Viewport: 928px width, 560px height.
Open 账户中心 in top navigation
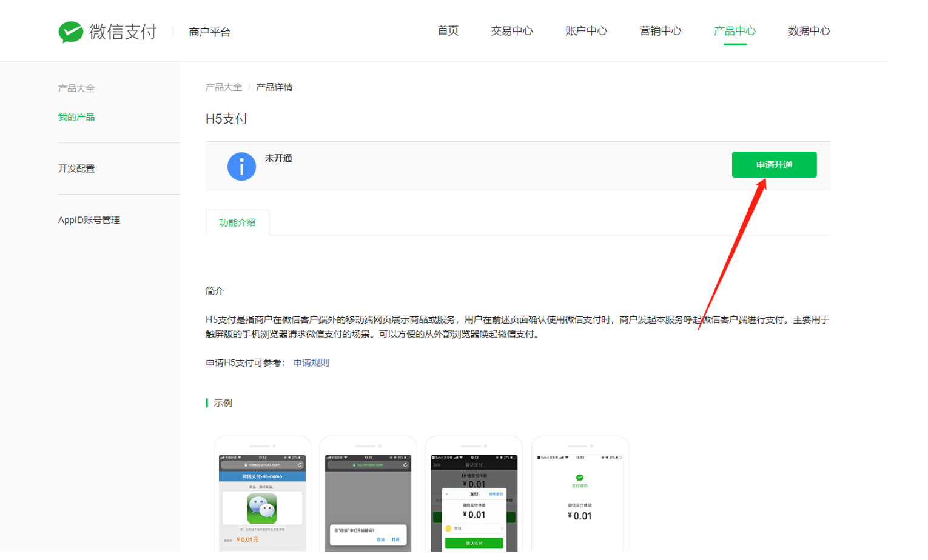[x=586, y=31]
